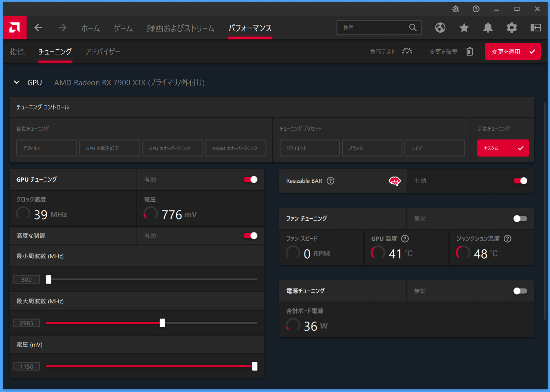
Task: Select カスタム manual tuning button
Action: tap(503, 148)
